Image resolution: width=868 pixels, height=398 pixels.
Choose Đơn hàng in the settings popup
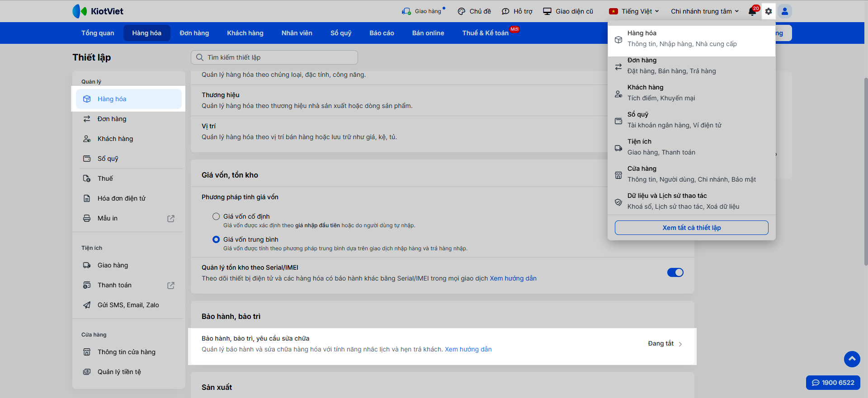pyautogui.click(x=692, y=66)
